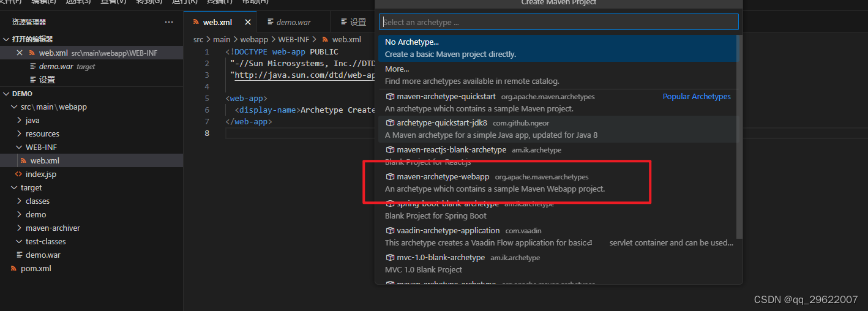This screenshot has height=311, width=868.
Task: Open demo.war under the target folder
Action: click(x=91, y=255)
